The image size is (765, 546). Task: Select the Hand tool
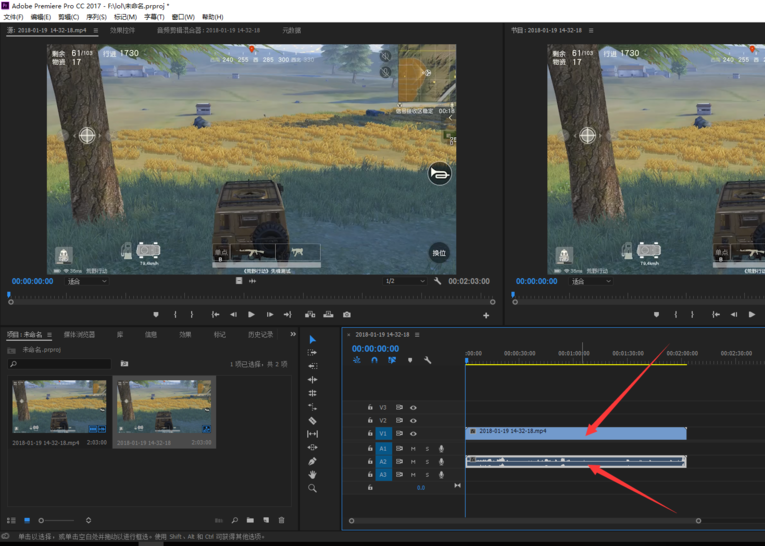click(x=313, y=475)
